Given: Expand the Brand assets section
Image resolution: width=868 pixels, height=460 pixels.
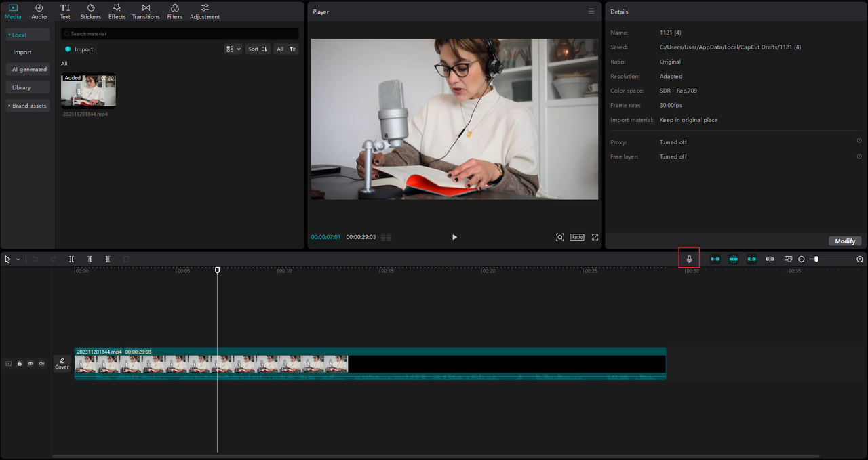Looking at the screenshot, I should pos(28,106).
